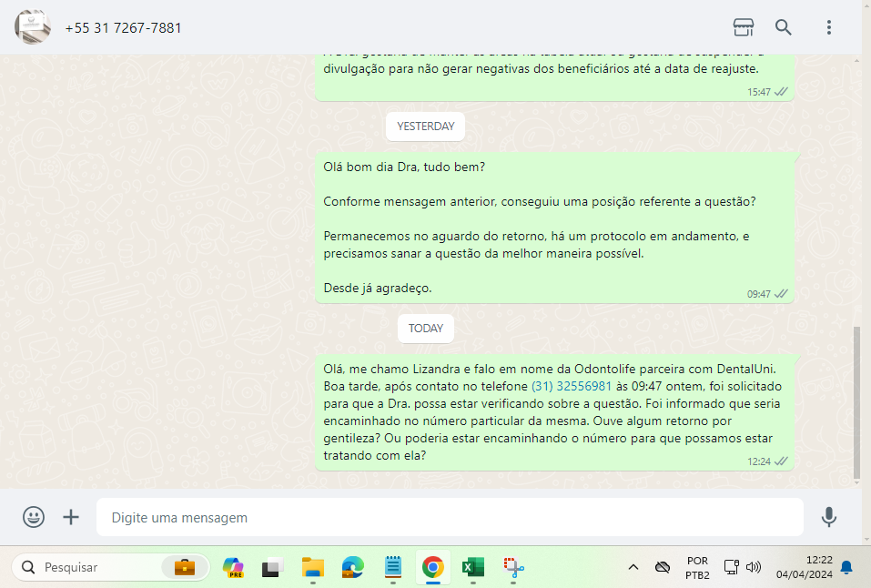Open the contact profile picture
This screenshot has width=871, height=588.
(x=33, y=27)
